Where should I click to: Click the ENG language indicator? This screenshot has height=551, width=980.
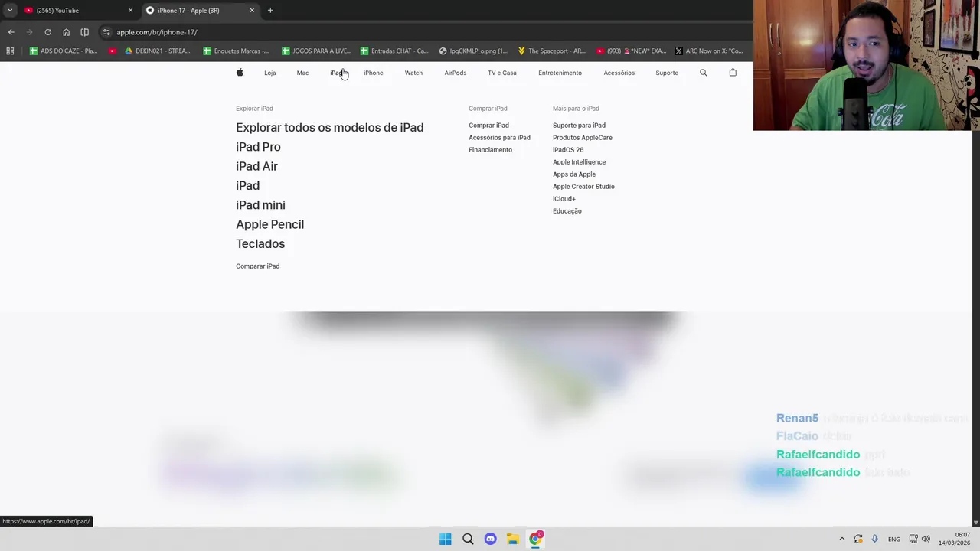(x=894, y=540)
